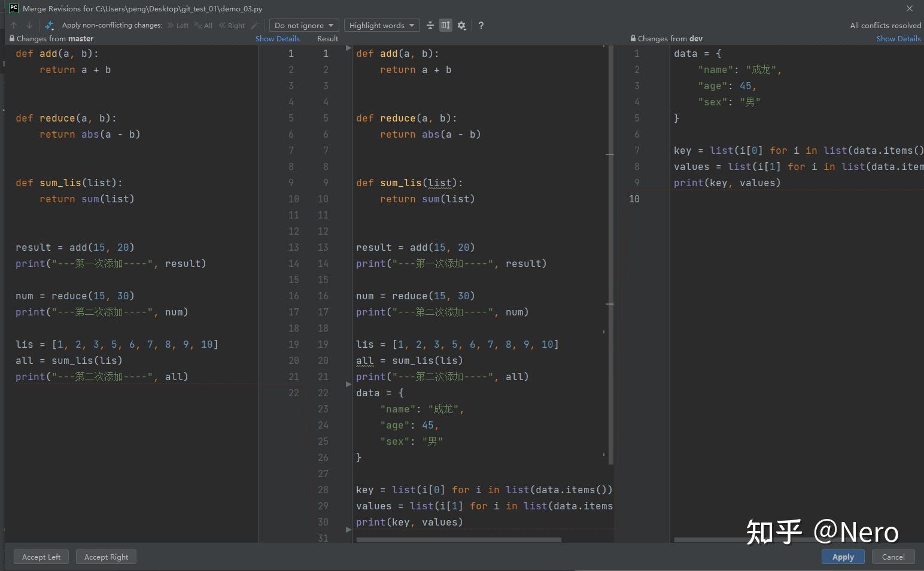Click the fold arrow next to 'data = {' in Result
This screenshot has height=571, width=924.
click(x=349, y=384)
